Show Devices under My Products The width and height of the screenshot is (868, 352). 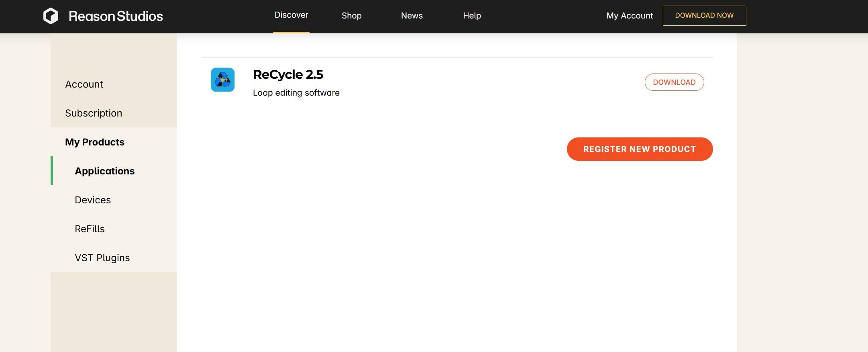click(x=93, y=200)
